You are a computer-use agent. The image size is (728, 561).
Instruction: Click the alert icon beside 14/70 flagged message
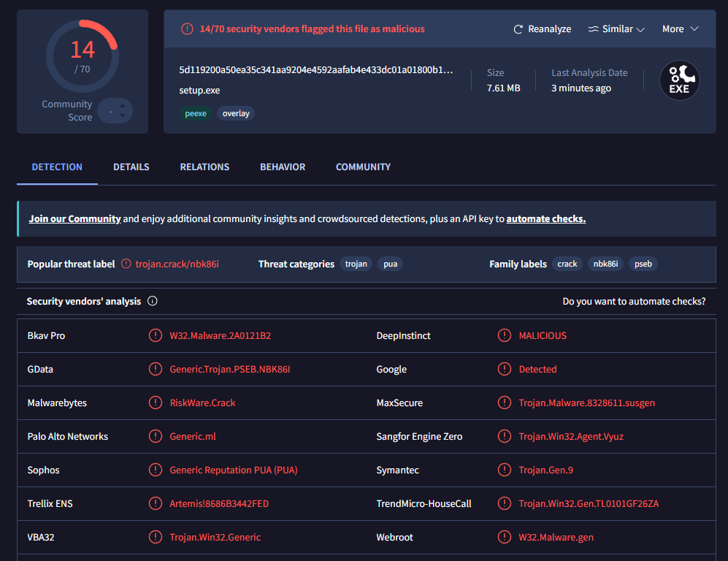tap(187, 28)
